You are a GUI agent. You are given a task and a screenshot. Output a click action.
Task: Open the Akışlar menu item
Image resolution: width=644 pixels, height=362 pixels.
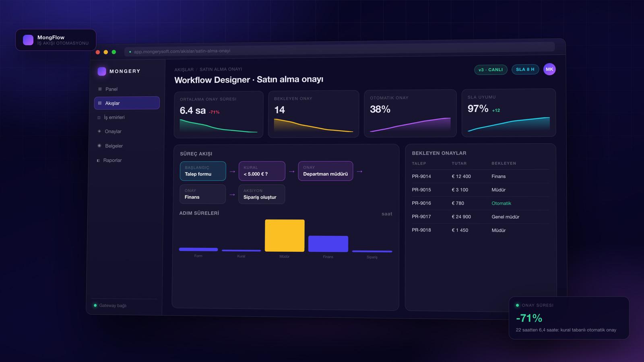(x=127, y=103)
